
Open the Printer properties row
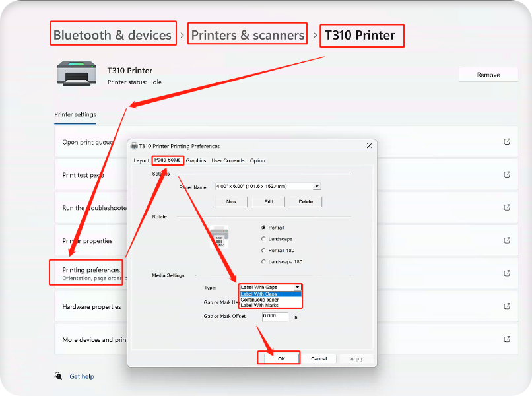pos(286,240)
